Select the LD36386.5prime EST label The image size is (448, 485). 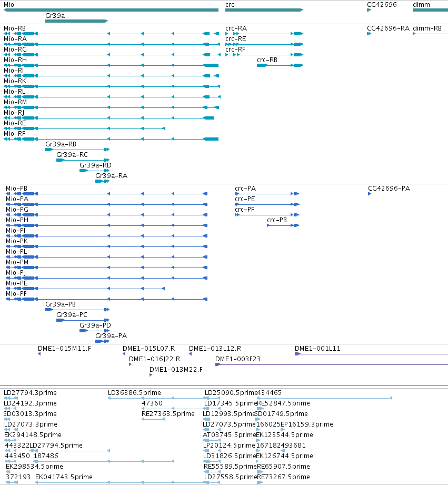[134, 393]
